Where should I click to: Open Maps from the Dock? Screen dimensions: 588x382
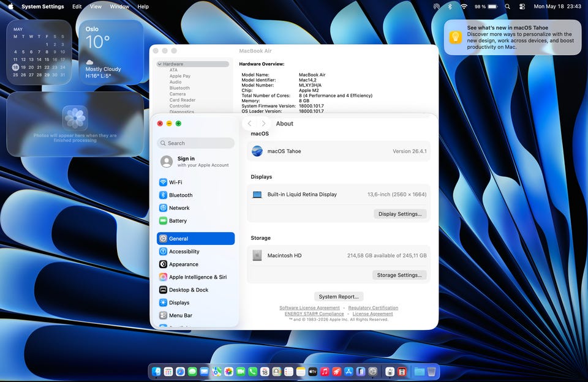[216, 372]
